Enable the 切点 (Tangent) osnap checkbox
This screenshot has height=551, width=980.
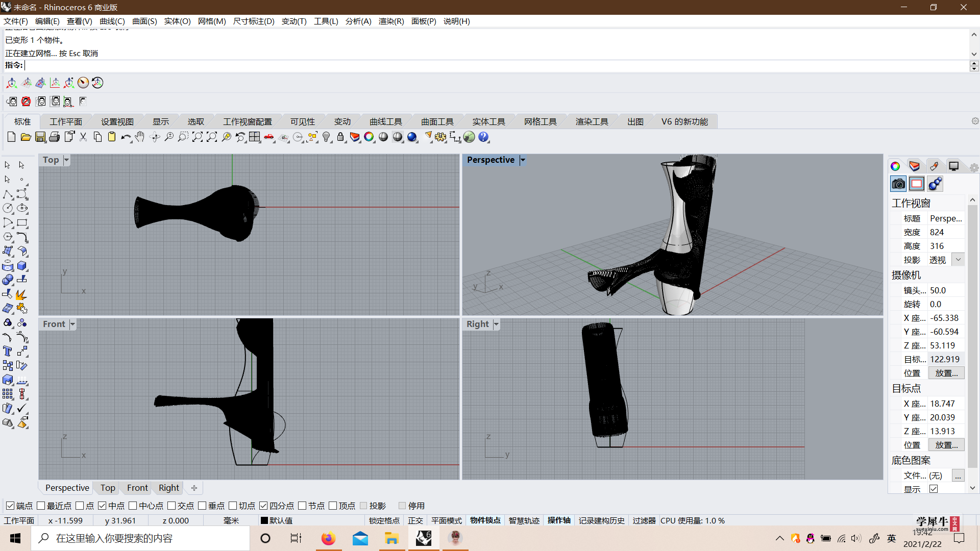pos(233,506)
